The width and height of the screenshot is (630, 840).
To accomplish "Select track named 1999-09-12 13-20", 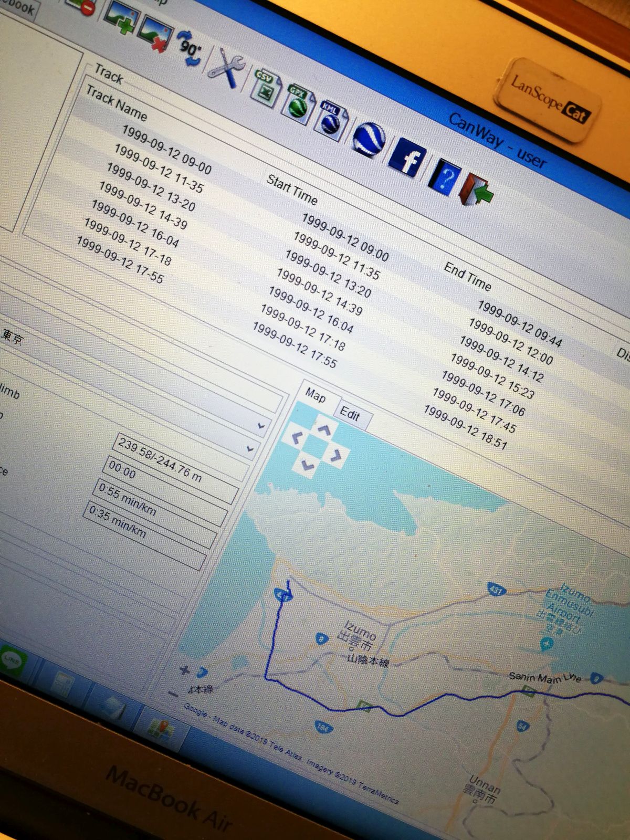I will click(x=151, y=187).
